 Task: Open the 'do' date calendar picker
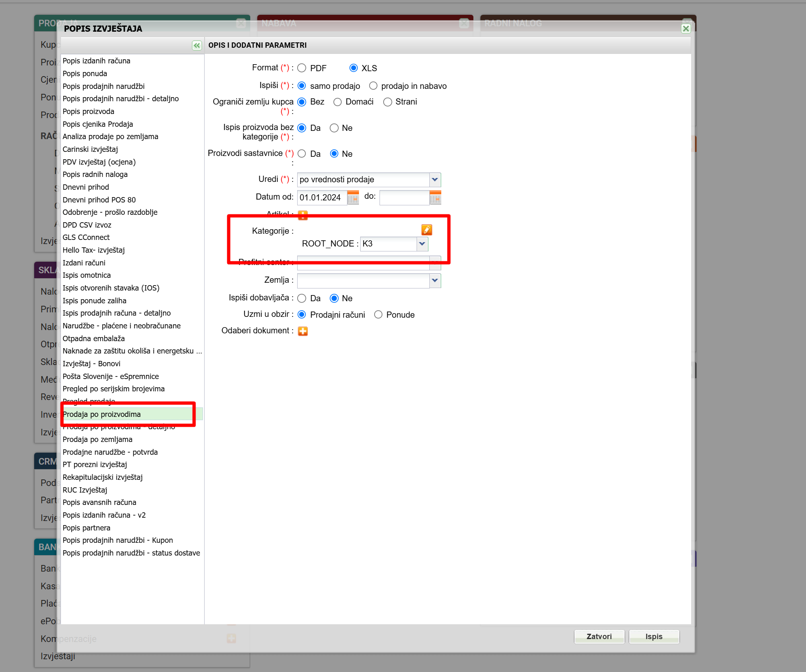435,198
